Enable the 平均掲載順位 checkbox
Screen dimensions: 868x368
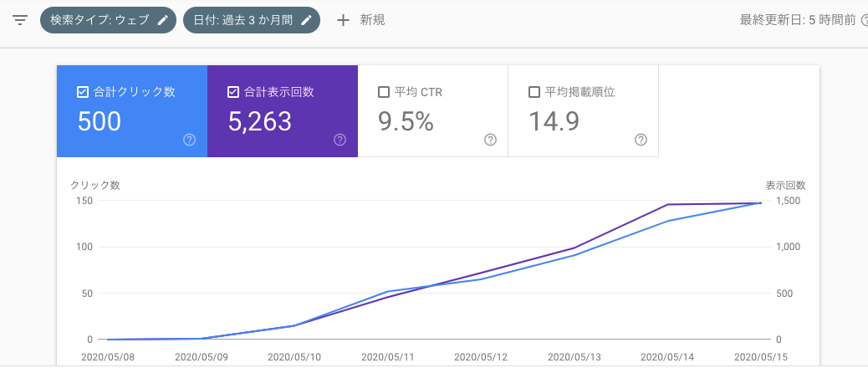534,92
